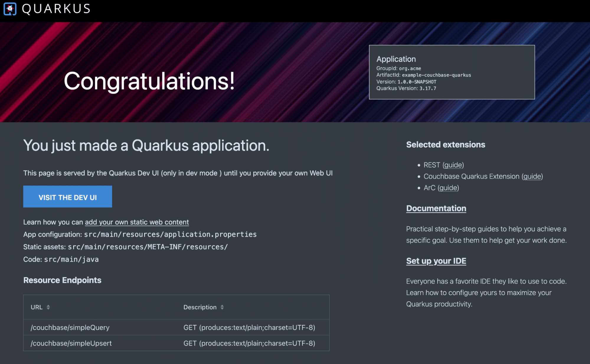Click the Application info box
Image resolution: width=590 pixels, height=364 pixels.
[x=452, y=72]
